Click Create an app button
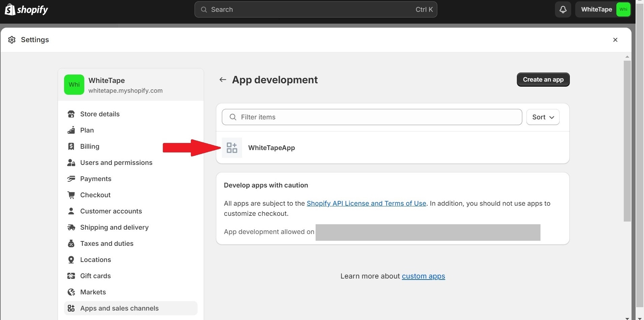Screen dimensions: 644x320 [543, 80]
